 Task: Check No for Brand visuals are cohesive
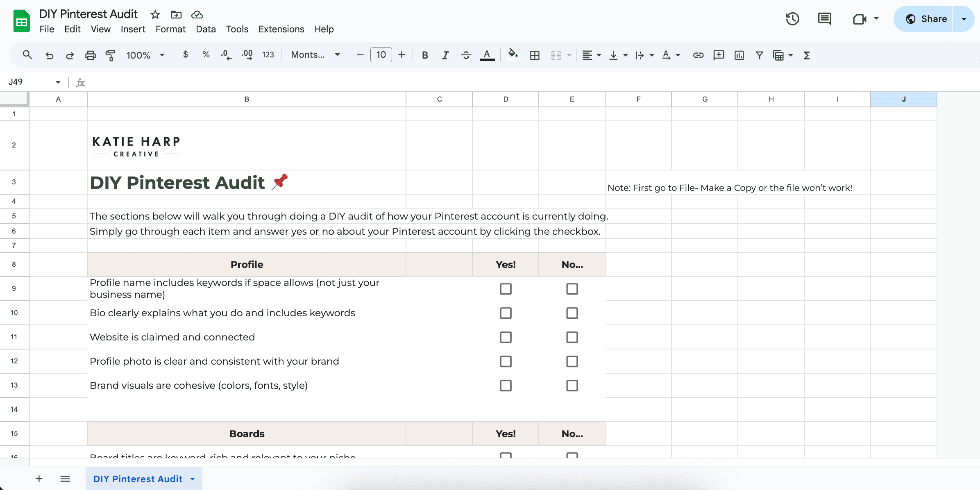[x=572, y=386]
